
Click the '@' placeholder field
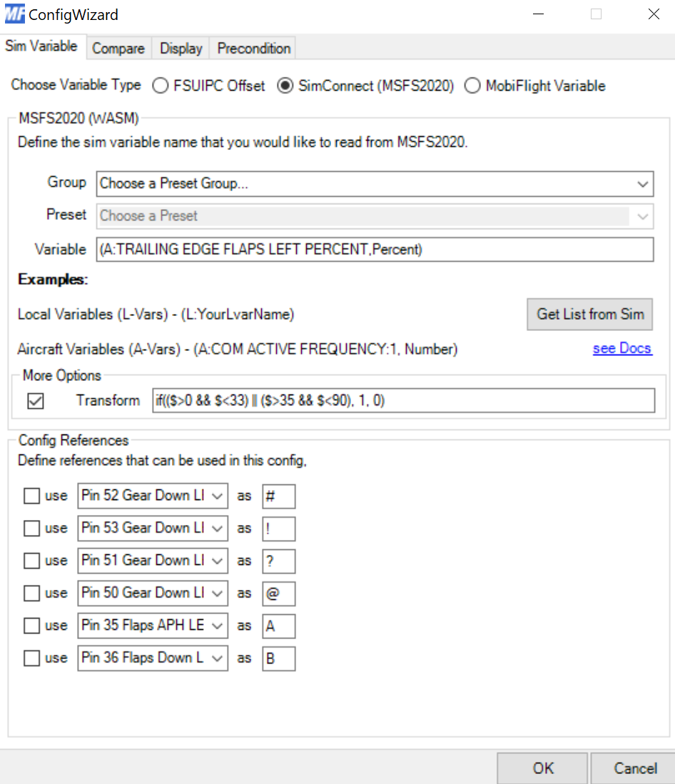278,594
